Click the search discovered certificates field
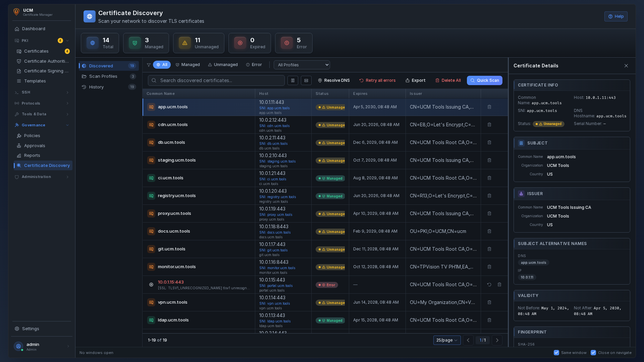Image resolution: width=644 pixels, height=362 pixels. pos(216,80)
